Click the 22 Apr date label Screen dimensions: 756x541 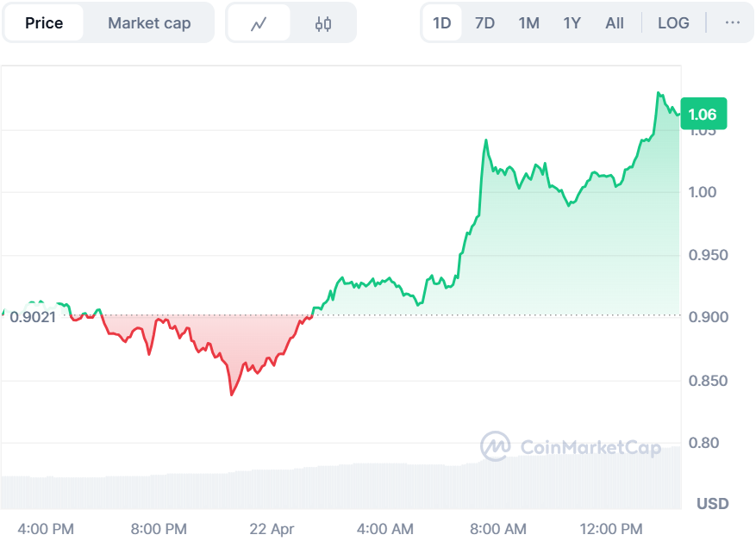click(x=271, y=528)
